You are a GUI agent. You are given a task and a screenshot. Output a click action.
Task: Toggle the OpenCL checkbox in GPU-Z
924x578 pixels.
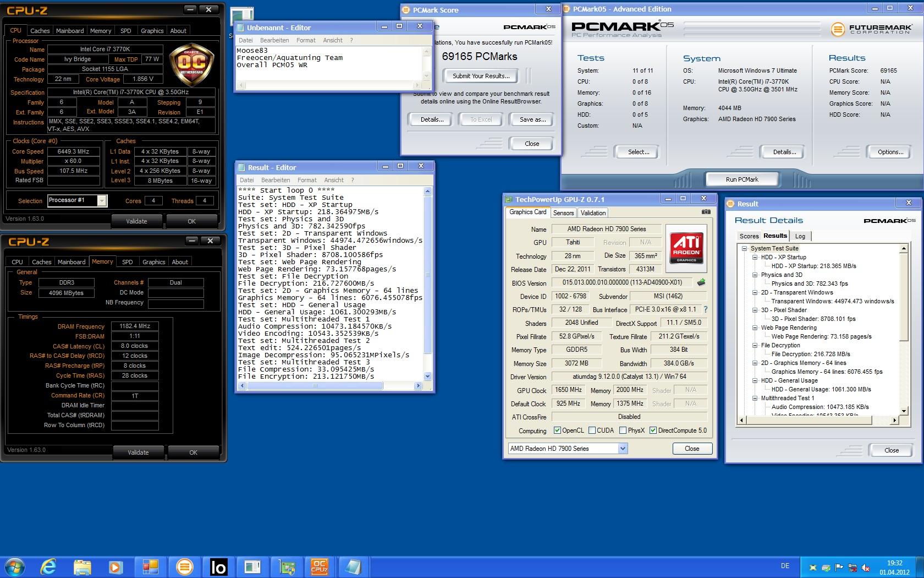point(557,430)
